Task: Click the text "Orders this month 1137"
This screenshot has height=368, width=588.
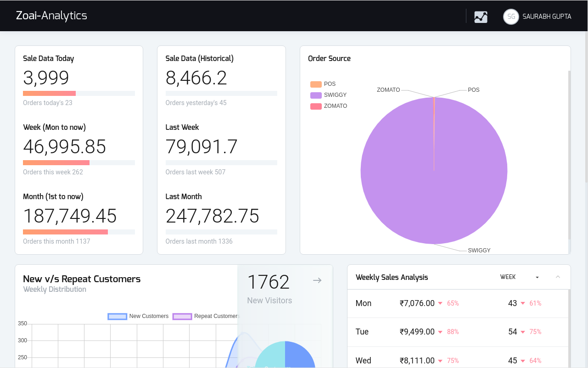Action: click(x=56, y=241)
